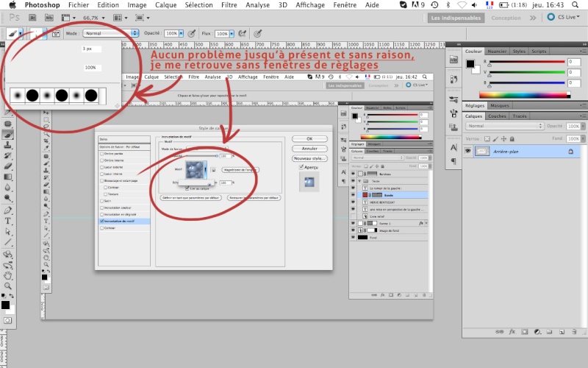588x368 pixels.
Task: Open the Calque menu
Action: pos(166,5)
